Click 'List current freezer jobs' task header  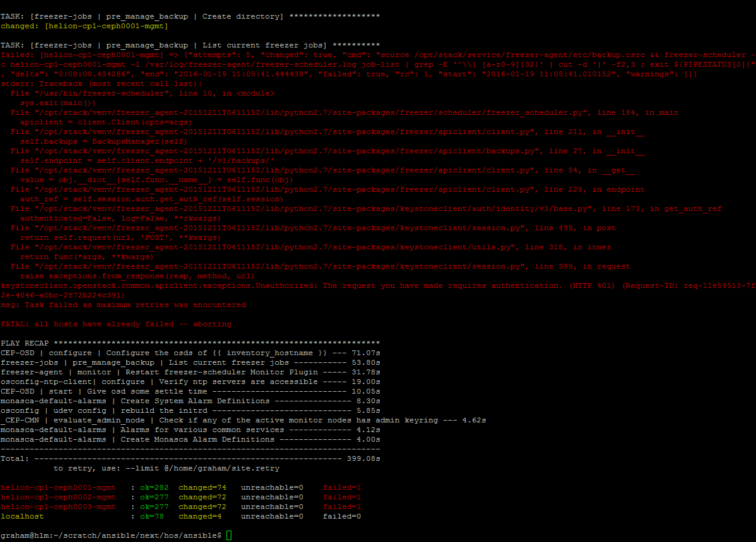click(x=191, y=45)
